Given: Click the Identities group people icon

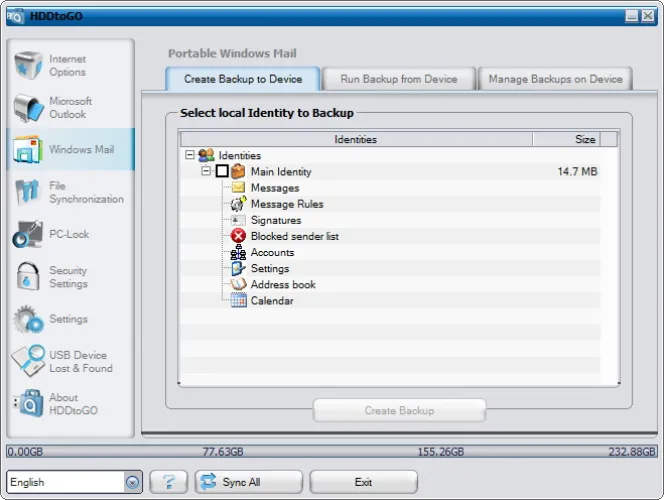Looking at the screenshot, I should (206, 155).
